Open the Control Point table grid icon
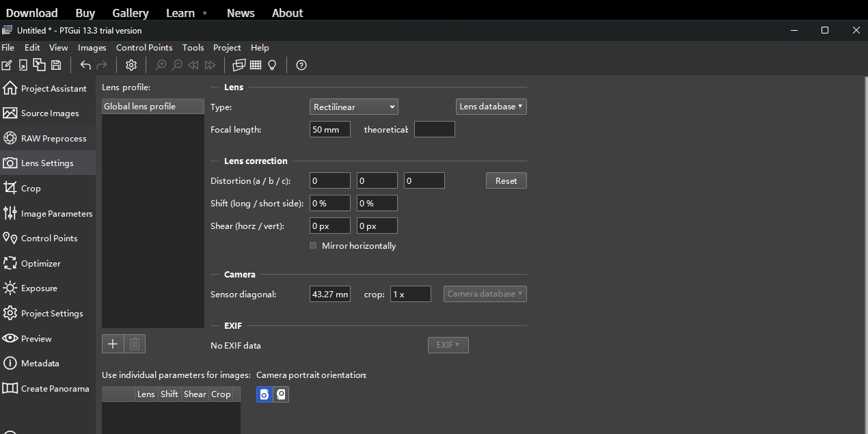 click(256, 65)
